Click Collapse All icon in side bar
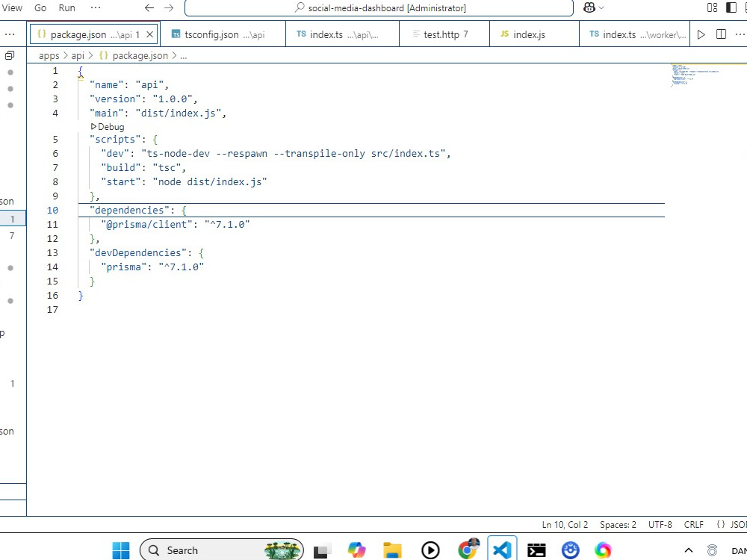The image size is (747, 560). pyautogui.click(x=10, y=55)
